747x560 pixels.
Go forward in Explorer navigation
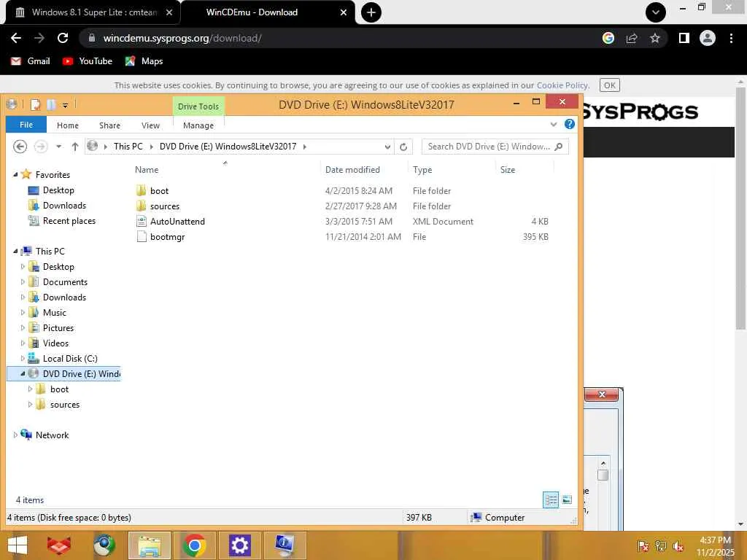[x=41, y=146]
